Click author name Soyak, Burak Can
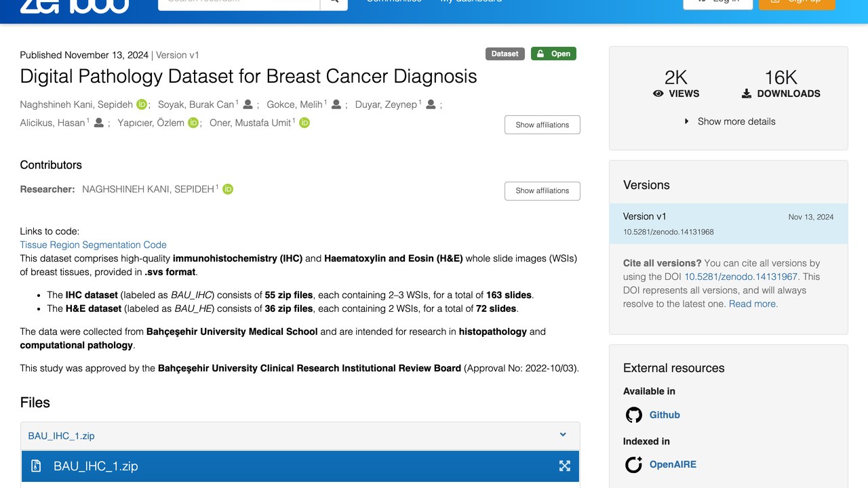The width and height of the screenshot is (868, 488). click(196, 104)
